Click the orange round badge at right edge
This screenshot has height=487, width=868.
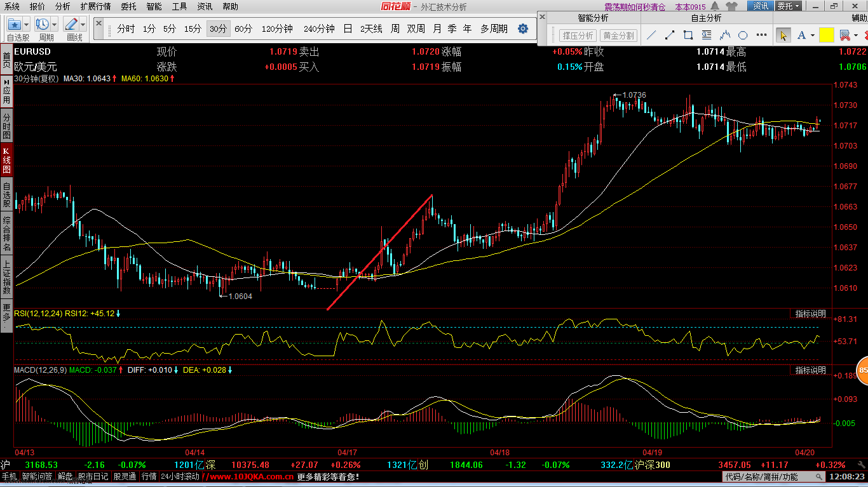coord(863,371)
